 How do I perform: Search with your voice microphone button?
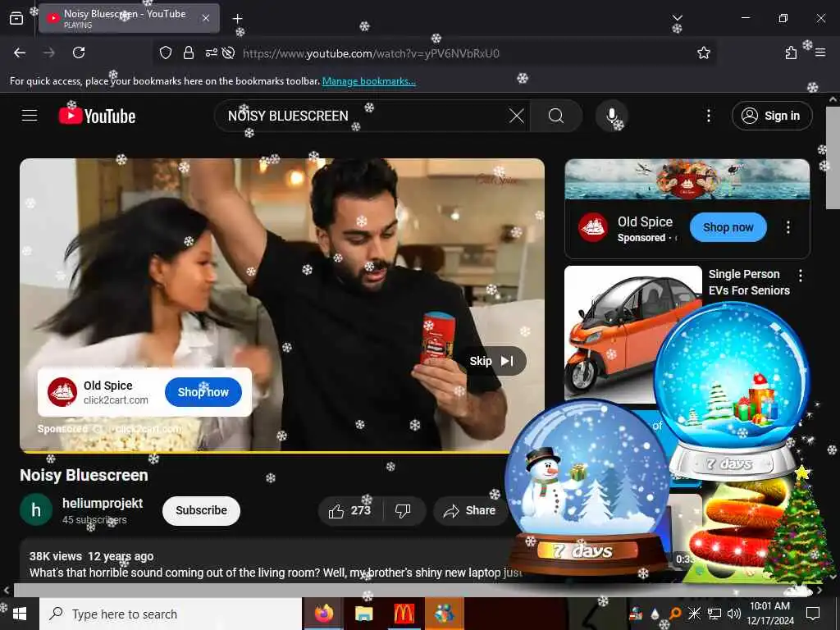(x=611, y=116)
